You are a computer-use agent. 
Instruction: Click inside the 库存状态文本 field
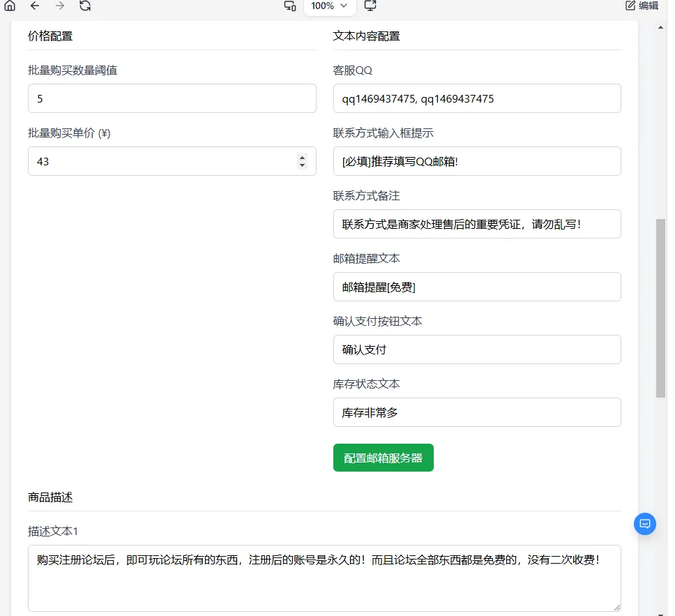477,412
